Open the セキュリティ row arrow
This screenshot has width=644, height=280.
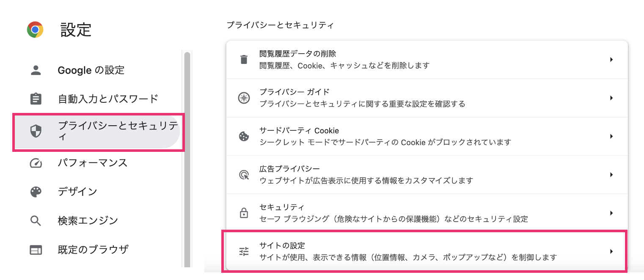tap(611, 213)
